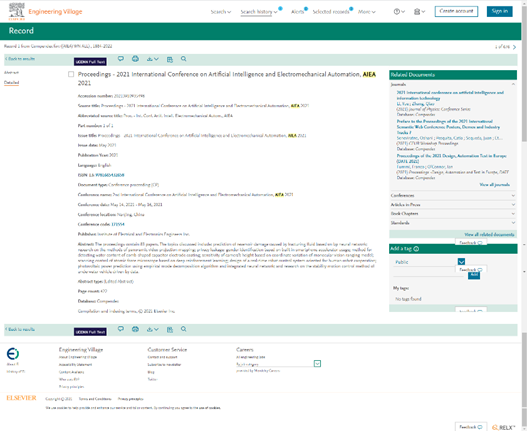Click the Feedback tab above Add a tag
The width and height of the screenshot is (527, 431).
click(471, 242)
